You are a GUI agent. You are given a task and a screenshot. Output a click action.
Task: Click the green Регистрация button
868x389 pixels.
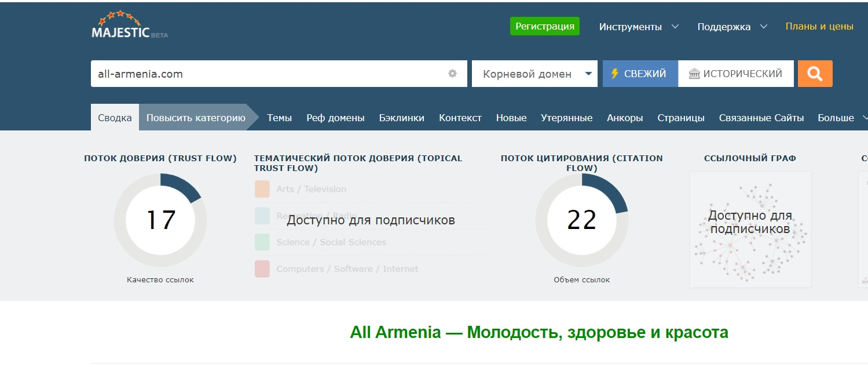pos(545,26)
